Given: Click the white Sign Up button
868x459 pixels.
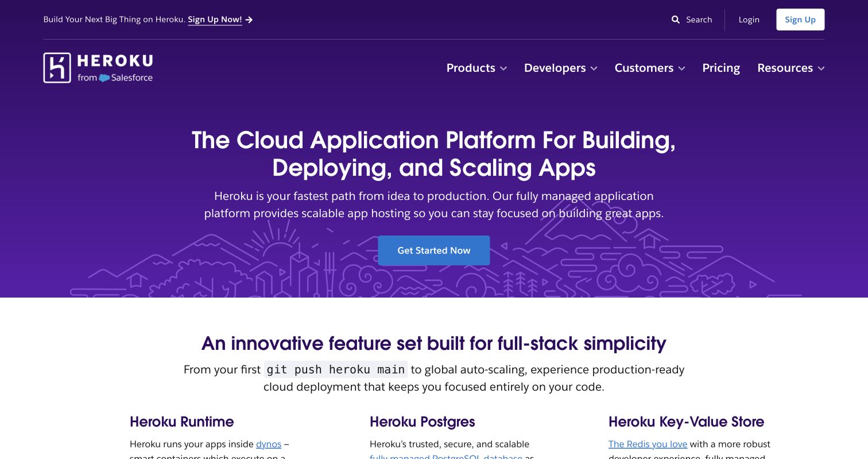Looking at the screenshot, I should pos(800,20).
